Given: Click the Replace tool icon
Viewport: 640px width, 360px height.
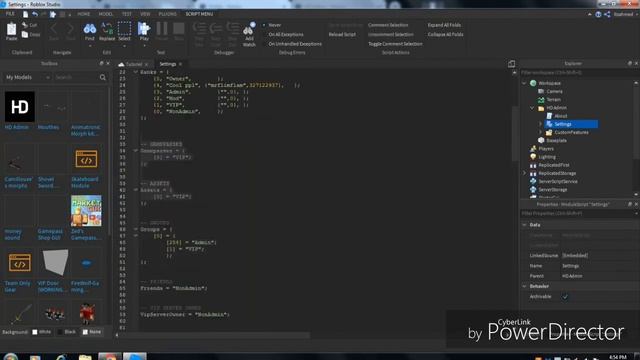Looking at the screenshot, I should (x=107, y=29).
